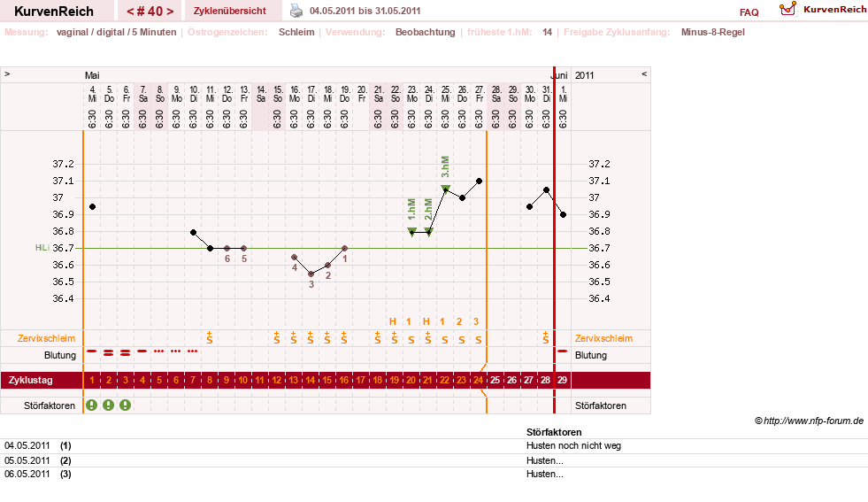
Task: Click the green 1.hM triangle marker
Action: [411, 231]
